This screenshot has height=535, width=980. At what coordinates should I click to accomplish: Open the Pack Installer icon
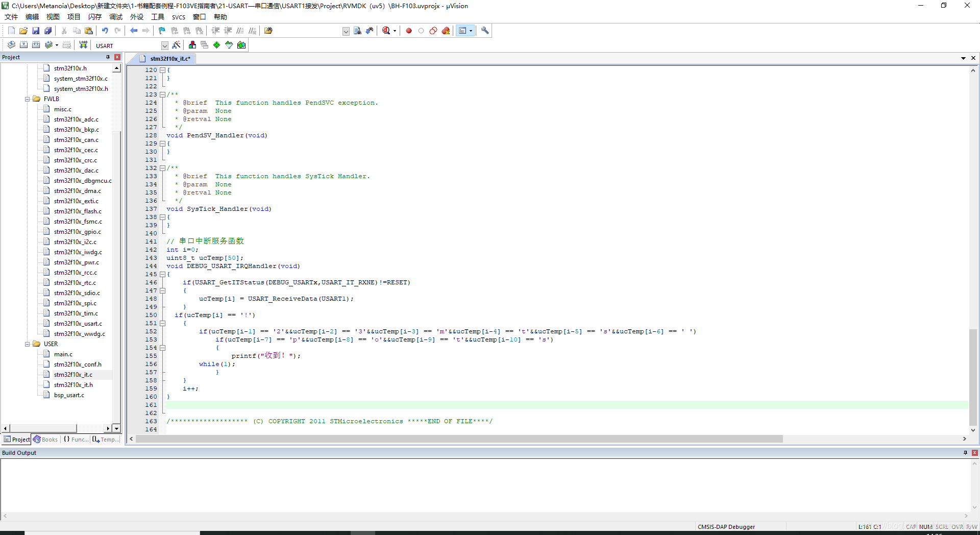coord(241,45)
